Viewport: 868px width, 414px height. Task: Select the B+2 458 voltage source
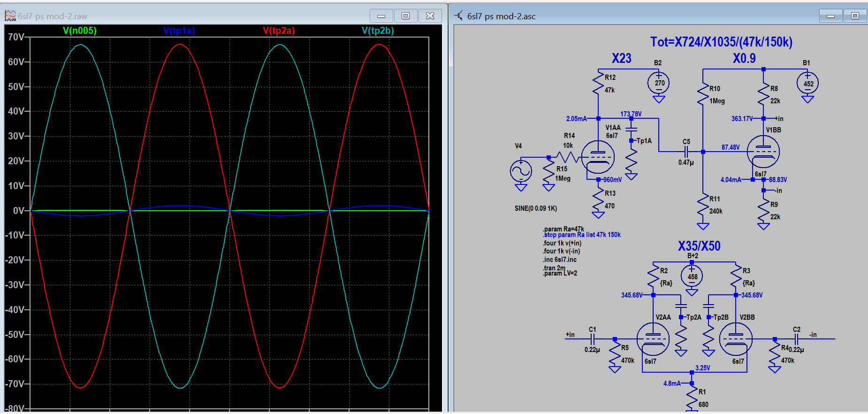click(x=692, y=276)
